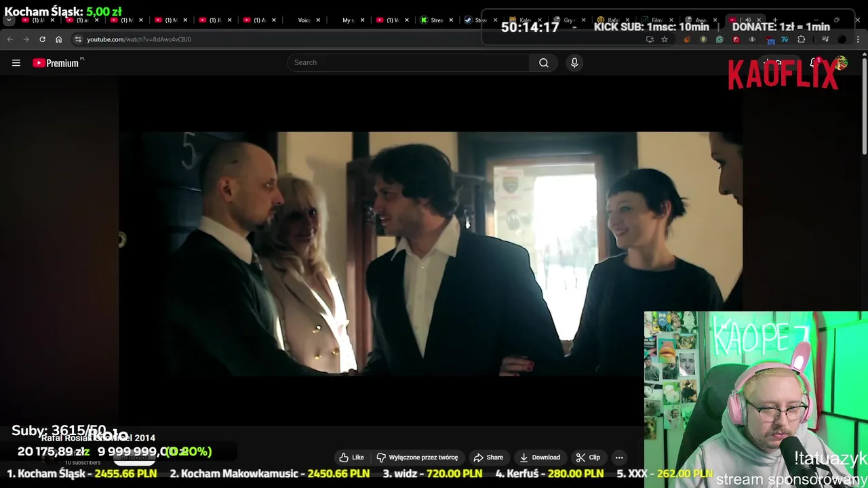Click the YouTube search magnifier button
The image size is (868, 488).
coord(544,62)
